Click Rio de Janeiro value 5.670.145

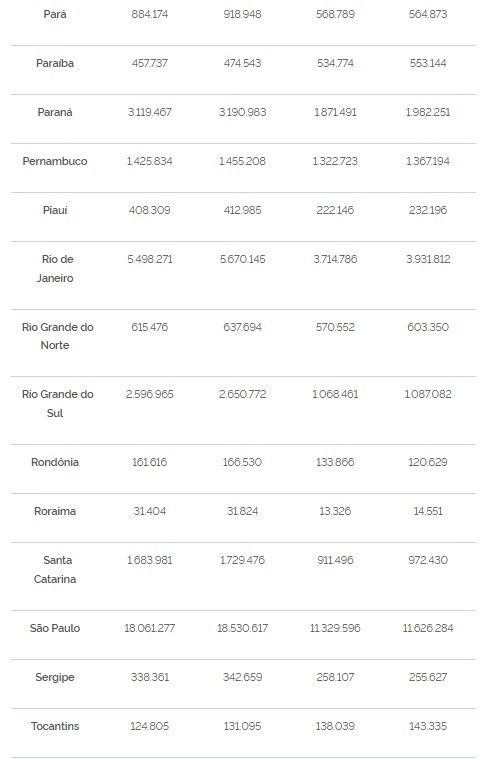242,259
